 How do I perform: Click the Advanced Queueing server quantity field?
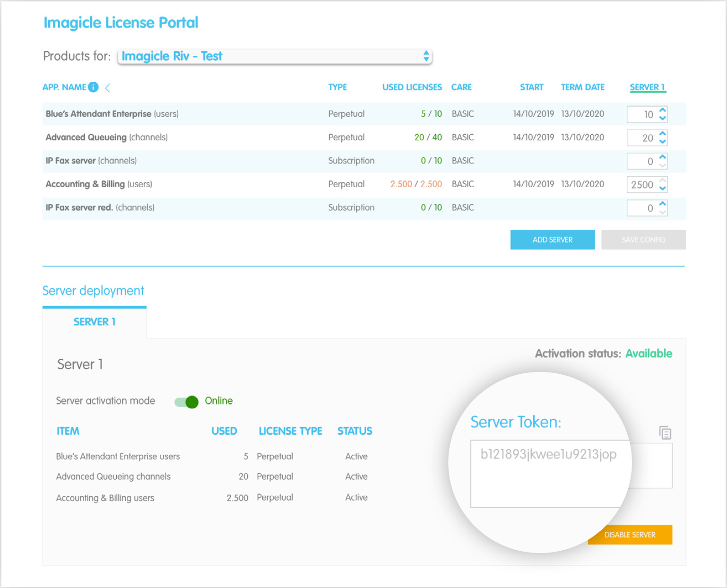coord(641,138)
